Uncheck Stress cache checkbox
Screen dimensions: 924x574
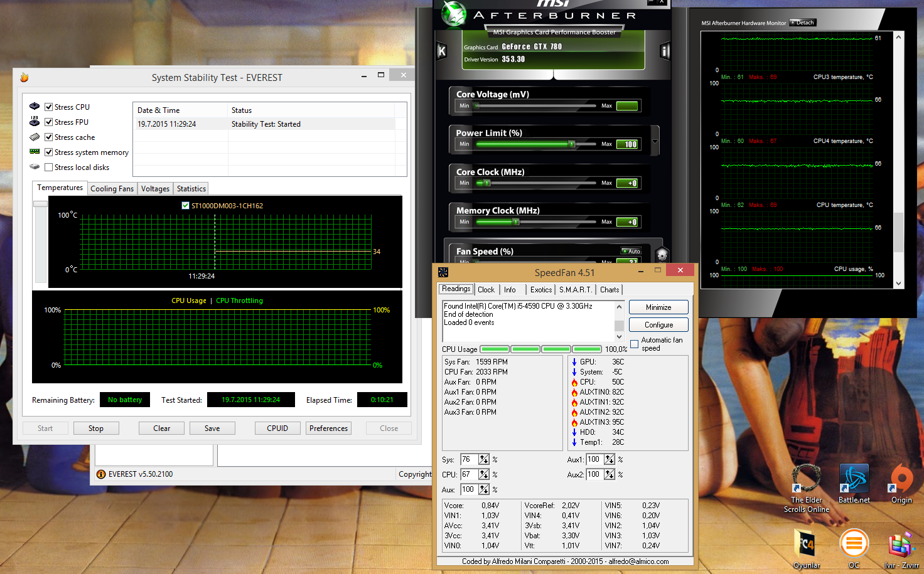tap(48, 137)
